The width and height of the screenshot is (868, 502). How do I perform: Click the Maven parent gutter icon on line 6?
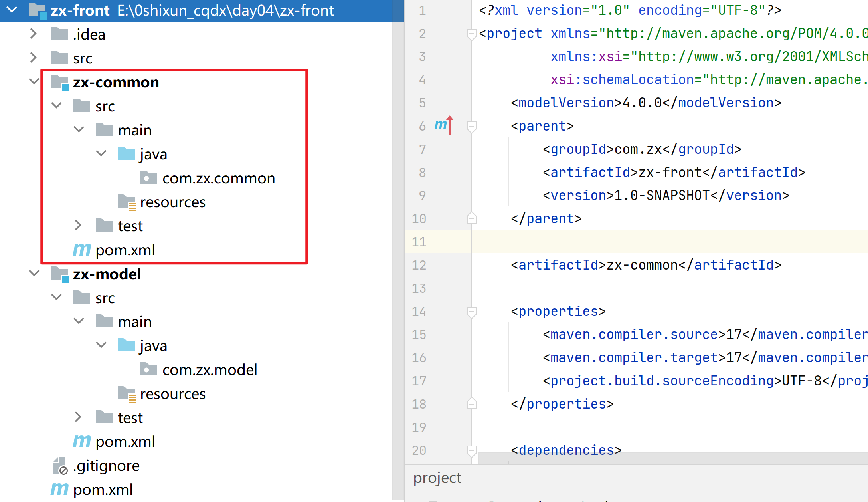coord(444,125)
